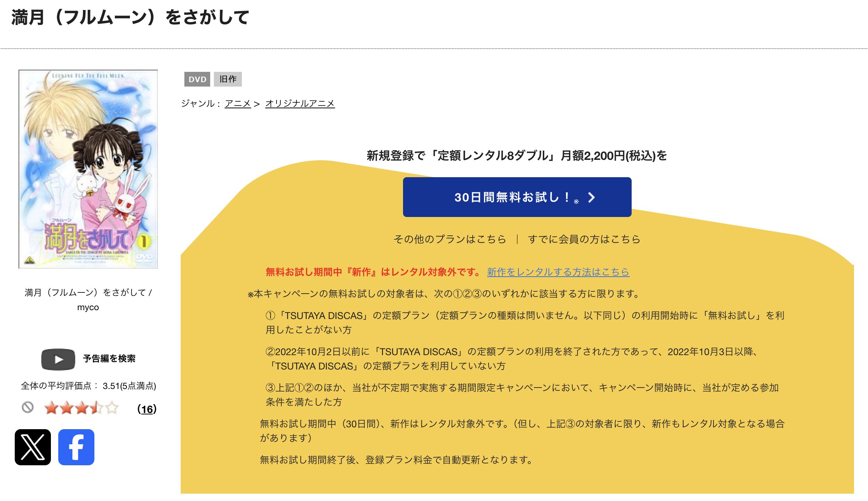Click the chevron arrow on the trial button
Screen dimensions: 868x501
(591, 197)
